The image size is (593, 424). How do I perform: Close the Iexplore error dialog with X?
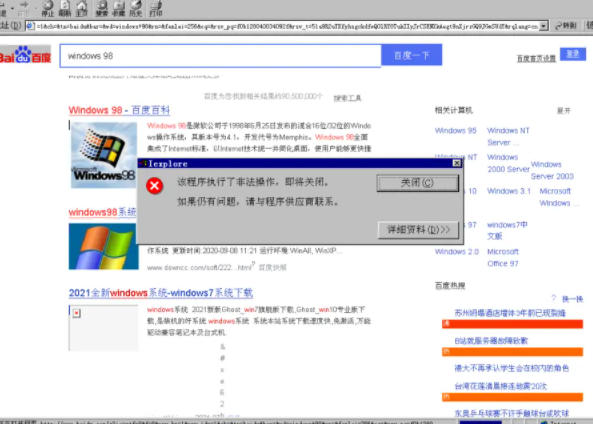[x=456, y=163]
